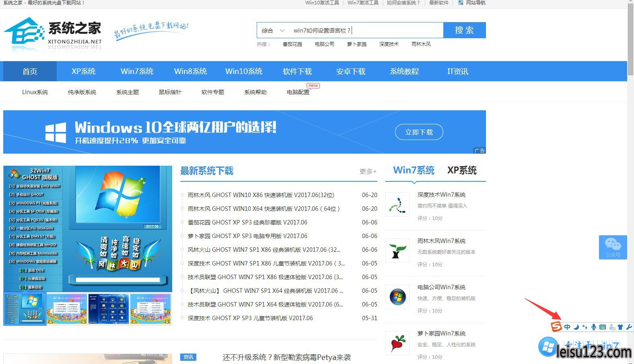Screen dimensions: 634x364
Task: Click the 电脑配置 sub-menu link
Action: pyautogui.click(x=298, y=92)
